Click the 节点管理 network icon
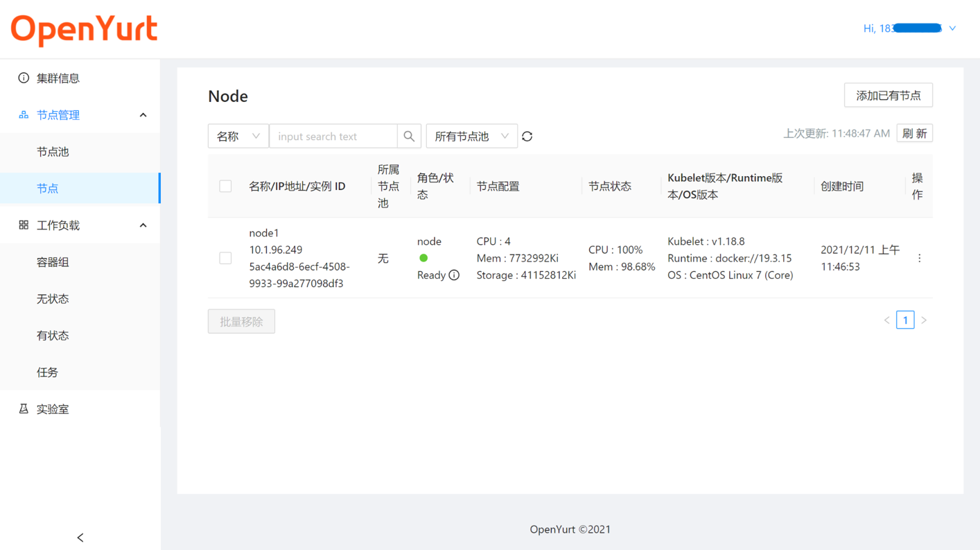This screenshot has width=980, height=550. [x=24, y=115]
